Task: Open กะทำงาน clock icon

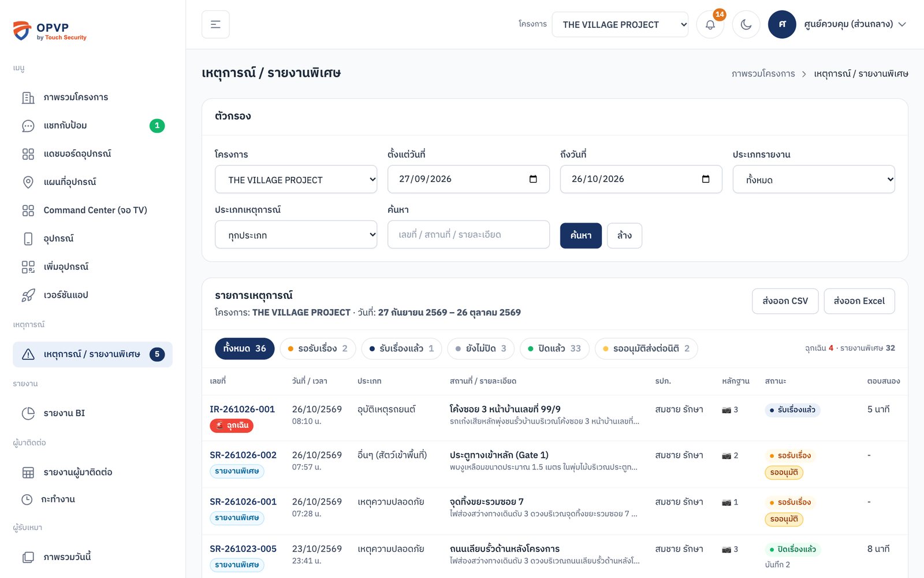Action: point(27,499)
